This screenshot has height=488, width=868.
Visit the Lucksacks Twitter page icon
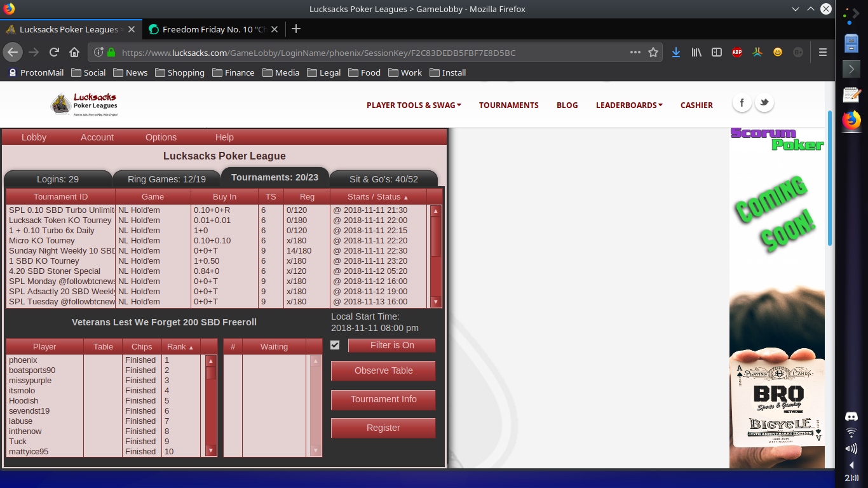point(764,102)
